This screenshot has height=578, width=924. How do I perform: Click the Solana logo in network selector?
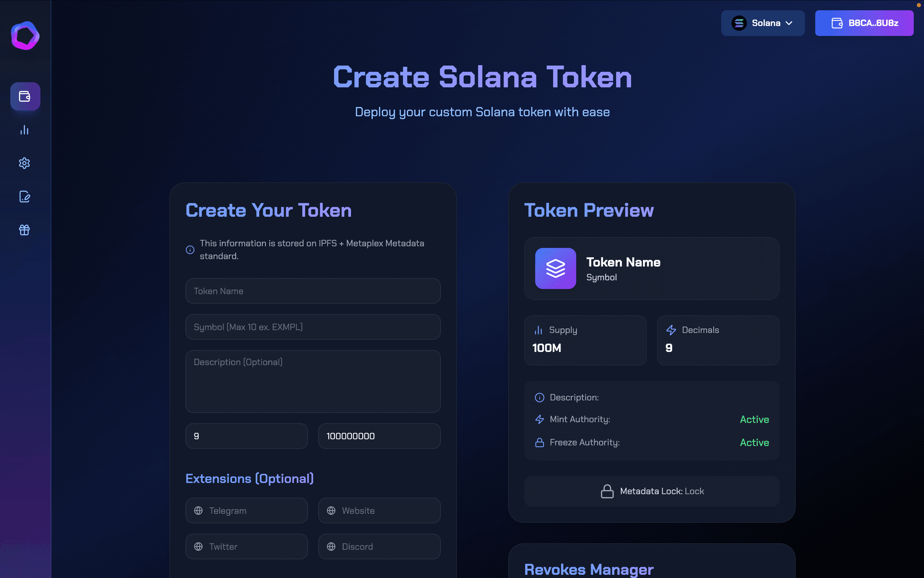[739, 23]
